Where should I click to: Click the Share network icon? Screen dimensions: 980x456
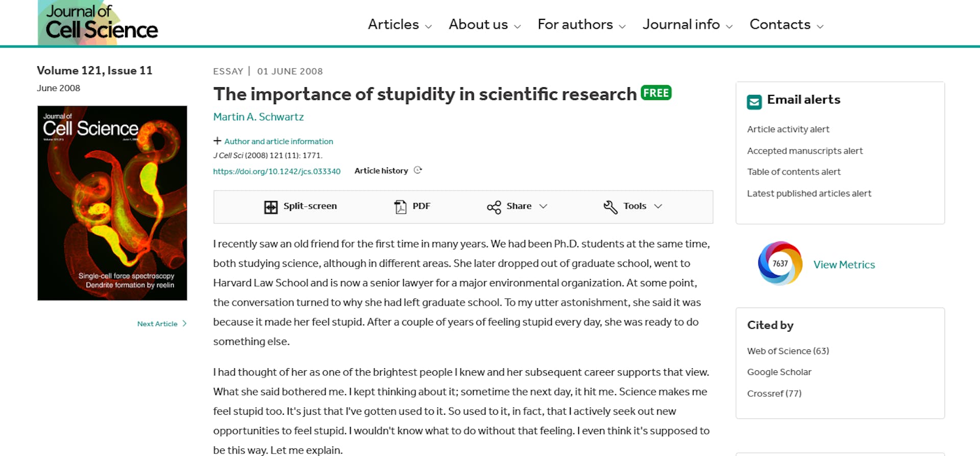click(494, 207)
